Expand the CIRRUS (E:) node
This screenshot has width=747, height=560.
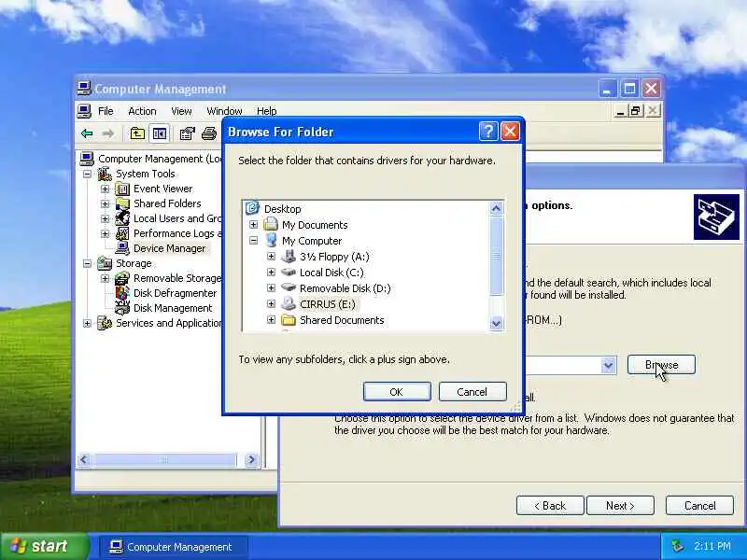271,304
